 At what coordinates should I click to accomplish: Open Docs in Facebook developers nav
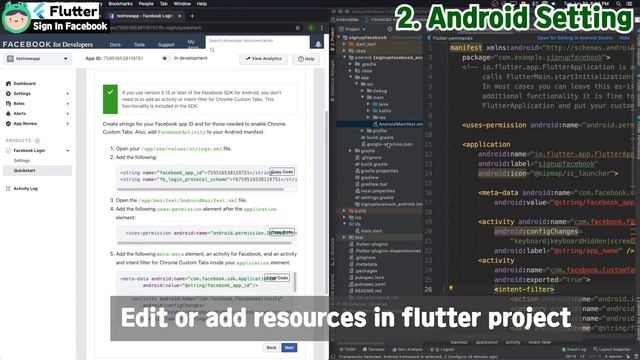pyautogui.click(x=115, y=44)
